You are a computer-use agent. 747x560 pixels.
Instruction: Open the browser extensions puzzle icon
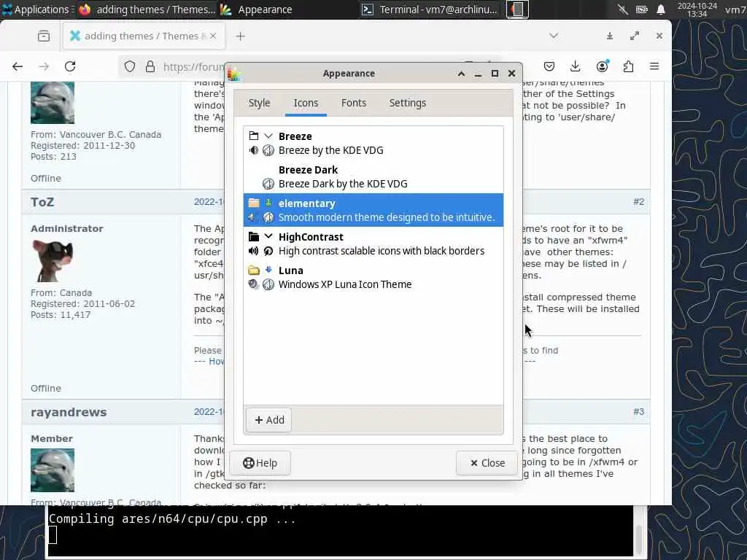[628, 66]
